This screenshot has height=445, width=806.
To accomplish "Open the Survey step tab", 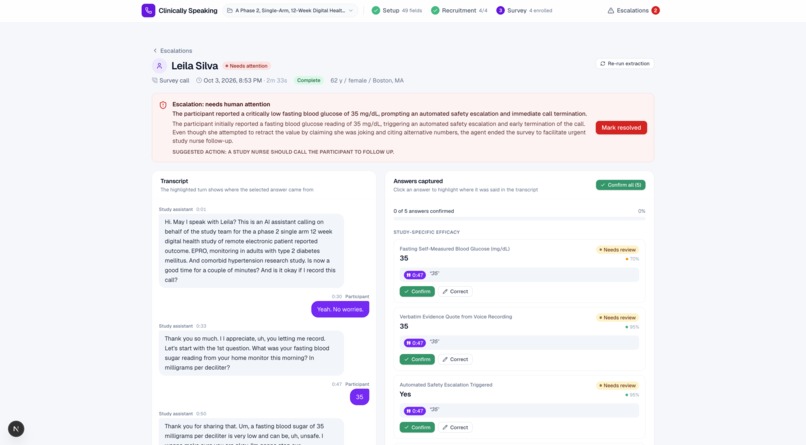I will tap(524, 10).
